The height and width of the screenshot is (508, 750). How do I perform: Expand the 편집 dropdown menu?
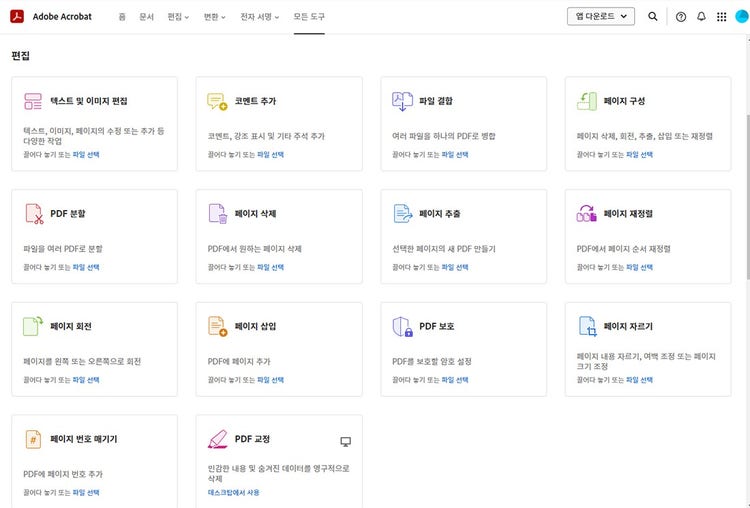(x=178, y=17)
